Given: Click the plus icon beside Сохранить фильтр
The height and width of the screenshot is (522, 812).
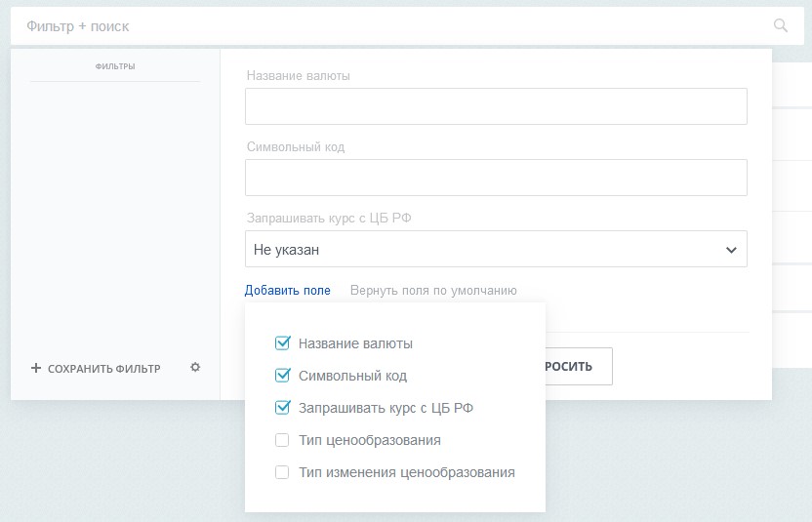Looking at the screenshot, I should click(x=36, y=368).
